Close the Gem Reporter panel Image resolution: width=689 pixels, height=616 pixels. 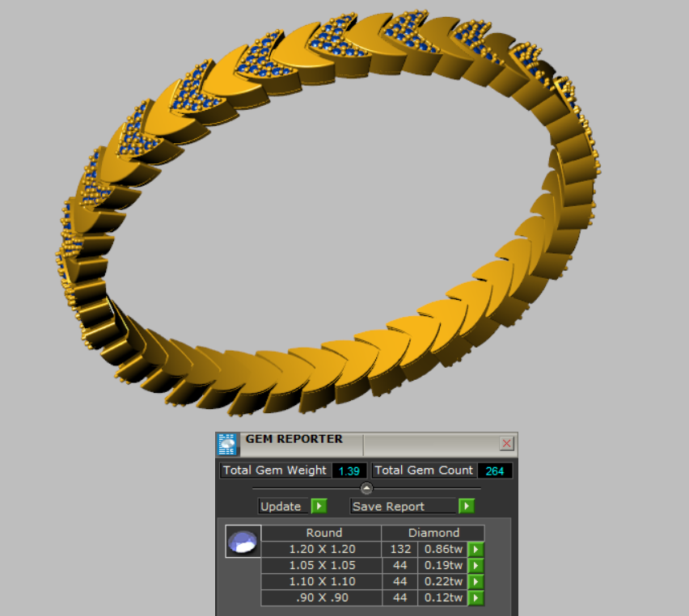point(507,443)
